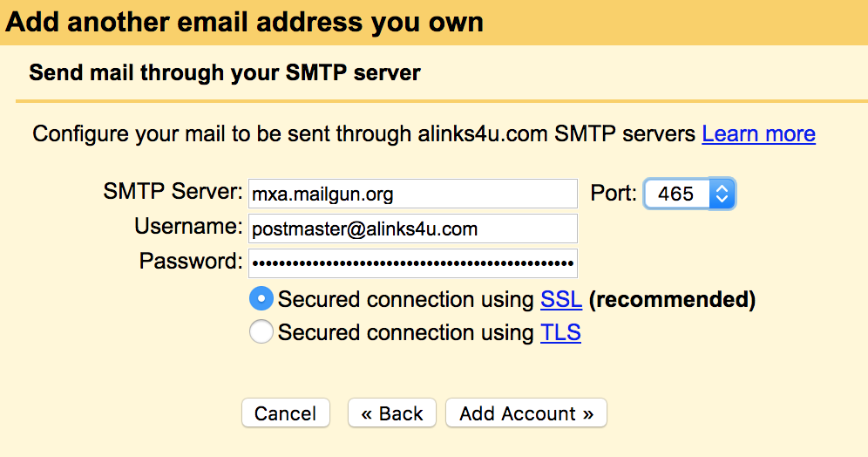The height and width of the screenshot is (457, 868).
Task: Click into the Password field
Action: pos(412,263)
